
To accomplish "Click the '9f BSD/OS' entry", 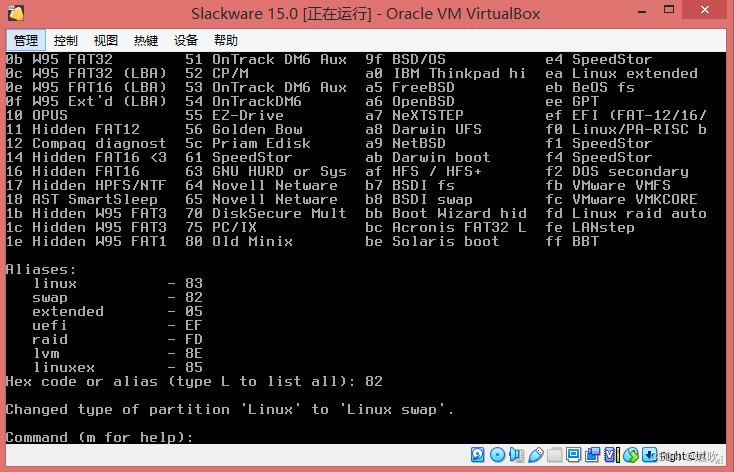I will pos(405,59).
